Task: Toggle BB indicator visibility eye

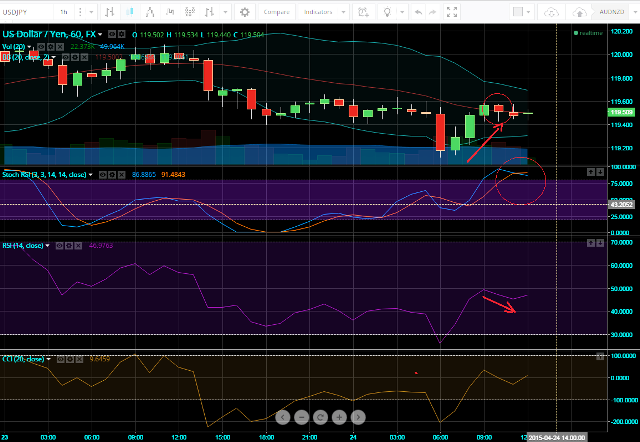Action: pyautogui.click(x=66, y=58)
